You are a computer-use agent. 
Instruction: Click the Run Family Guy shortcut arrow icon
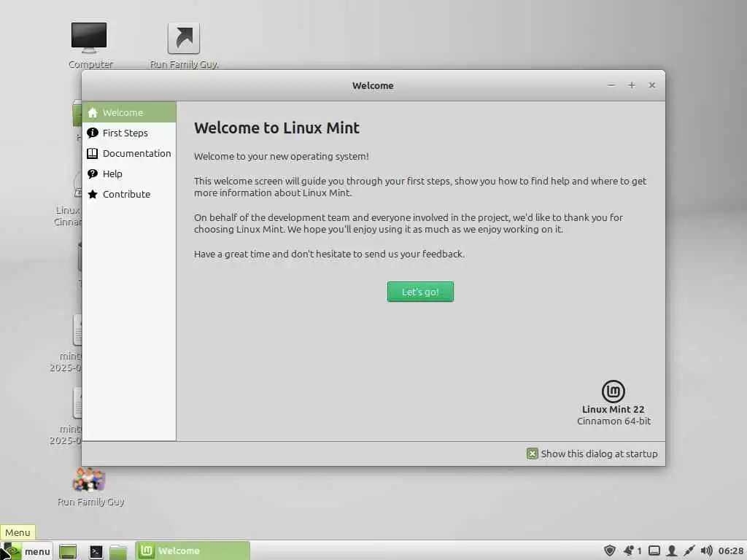tap(184, 38)
